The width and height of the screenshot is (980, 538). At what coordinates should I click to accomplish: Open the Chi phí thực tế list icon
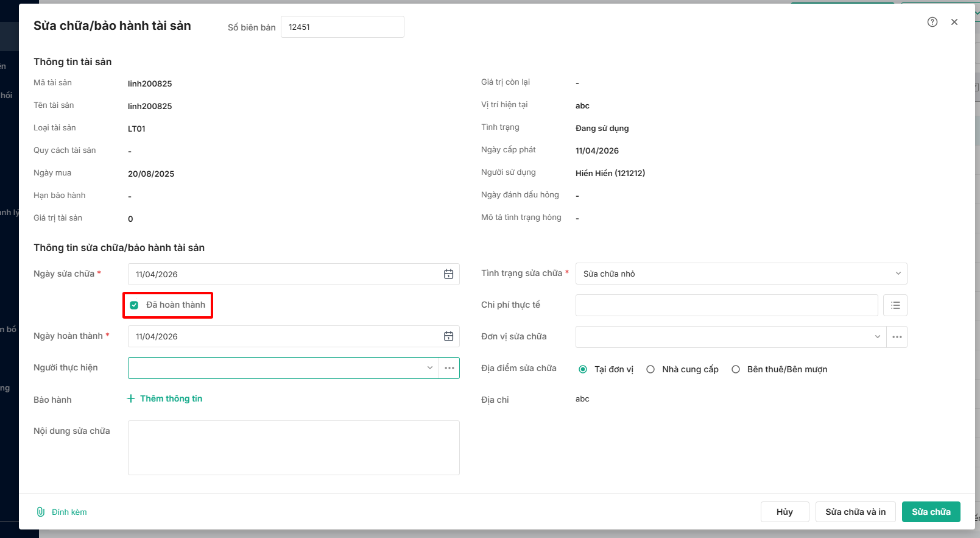[895, 305]
